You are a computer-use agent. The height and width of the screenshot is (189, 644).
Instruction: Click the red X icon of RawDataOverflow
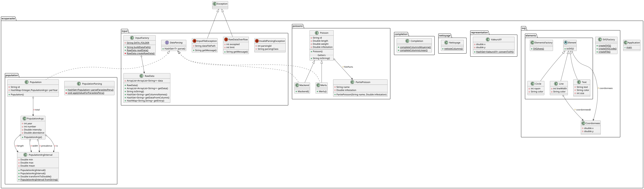coord(226,40)
